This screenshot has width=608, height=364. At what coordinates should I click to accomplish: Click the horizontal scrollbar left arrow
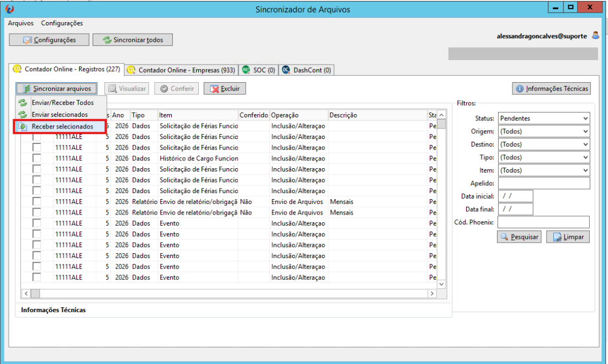click(x=26, y=293)
